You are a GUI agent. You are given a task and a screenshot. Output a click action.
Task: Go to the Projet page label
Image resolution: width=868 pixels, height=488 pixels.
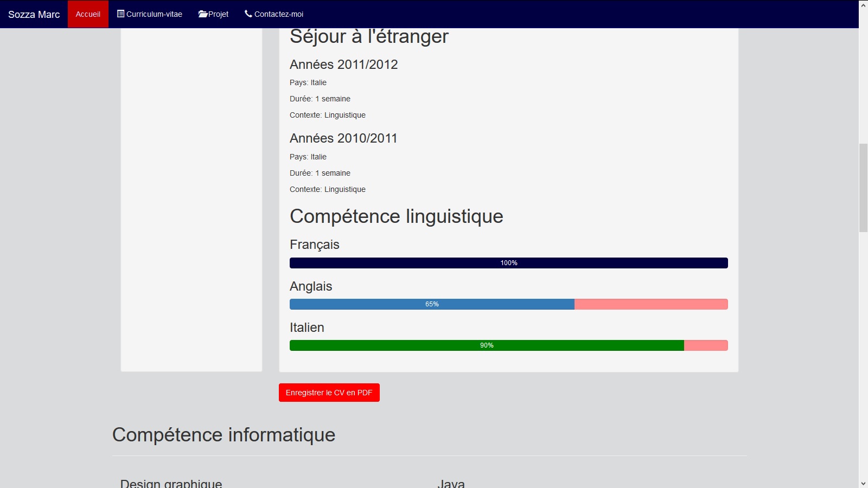pyautogui.click(x=219, y=14)
